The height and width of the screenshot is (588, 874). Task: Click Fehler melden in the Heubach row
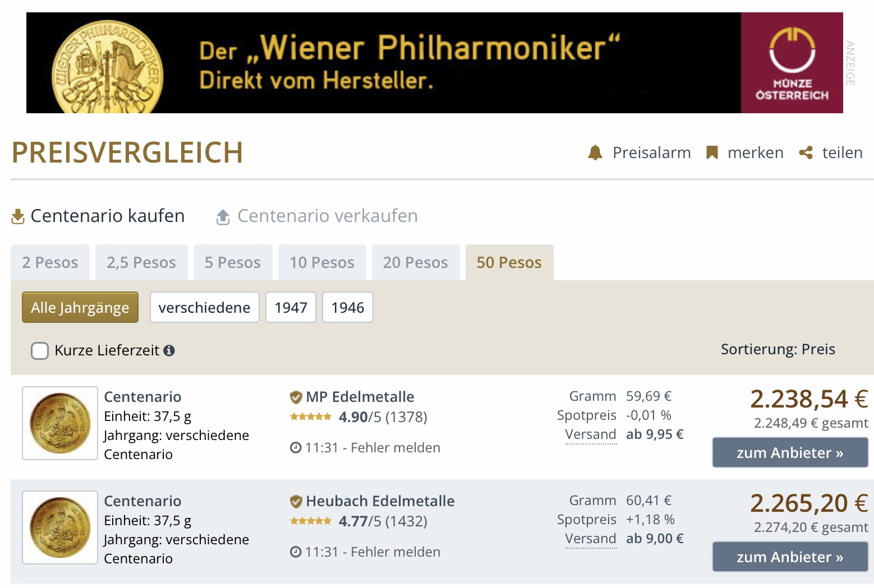[395, 552]
